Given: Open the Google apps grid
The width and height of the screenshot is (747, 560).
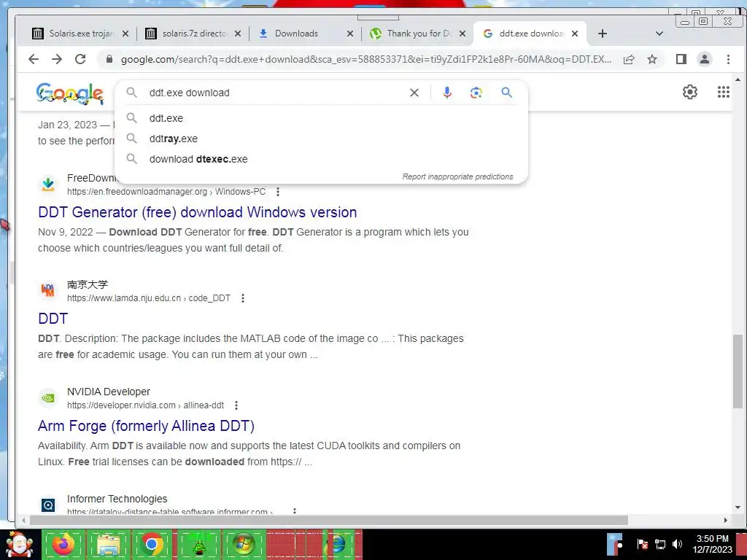Looking at the screenshot, I should coord(724,92).
